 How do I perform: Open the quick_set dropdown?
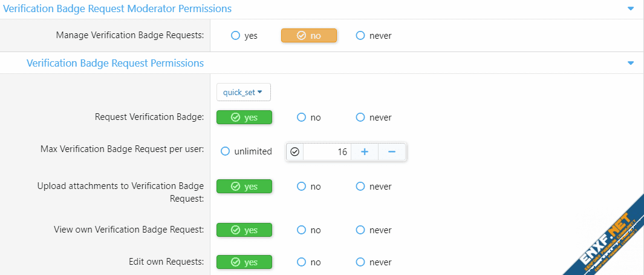click(243, 92)
